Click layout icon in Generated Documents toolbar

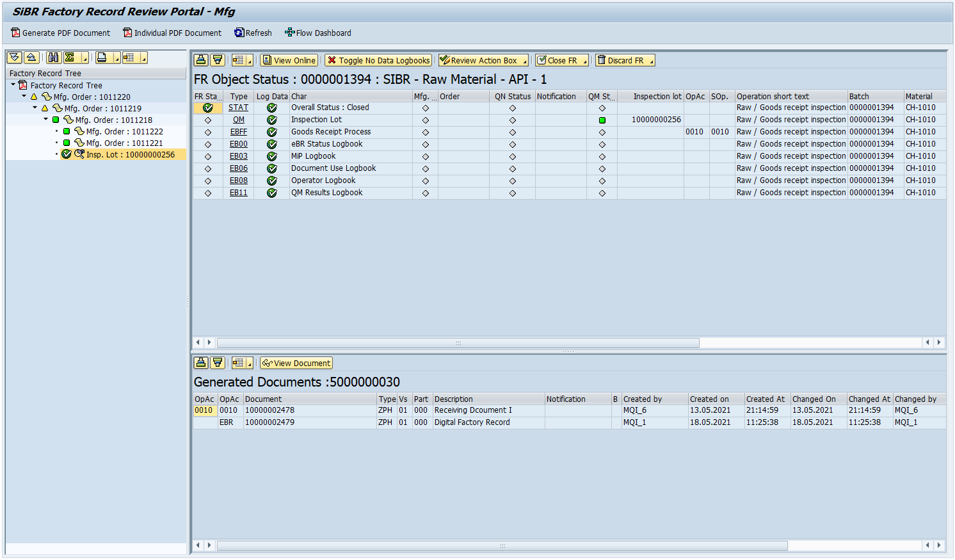pos(239,363)
